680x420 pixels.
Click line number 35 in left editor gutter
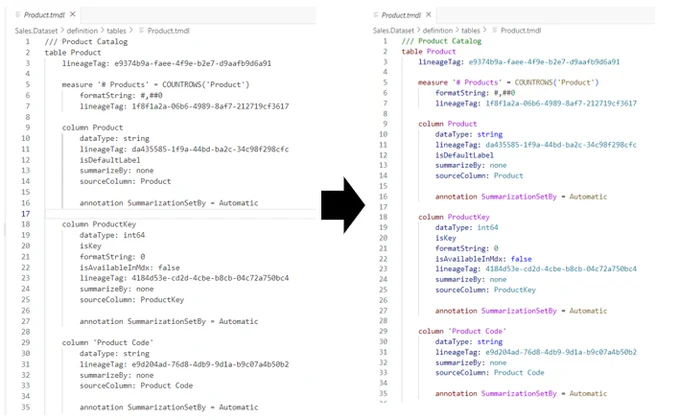26,407
